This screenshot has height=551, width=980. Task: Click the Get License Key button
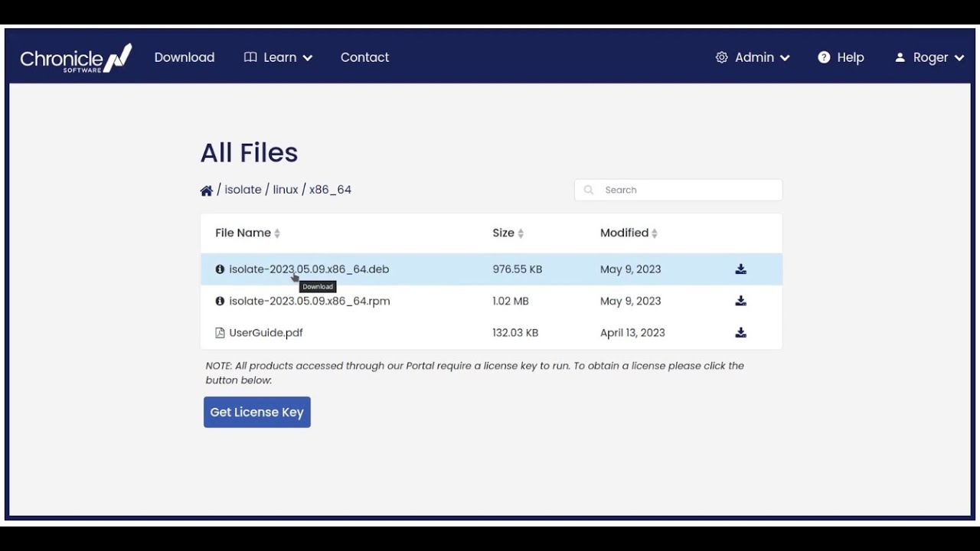coord(257,412)
